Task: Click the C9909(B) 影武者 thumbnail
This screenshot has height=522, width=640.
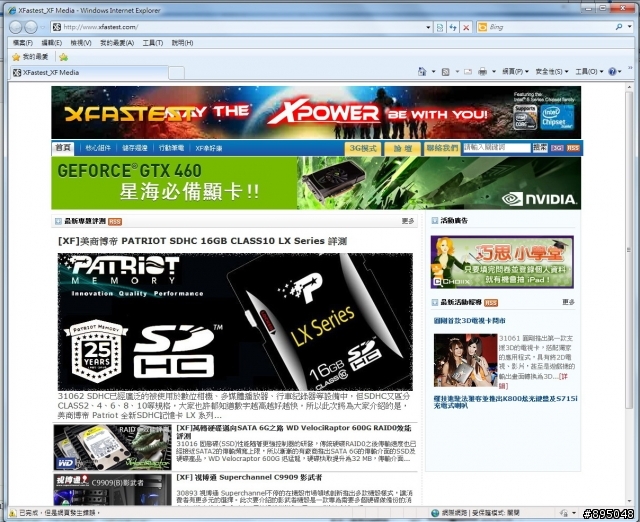Action: tap(113, 490)
